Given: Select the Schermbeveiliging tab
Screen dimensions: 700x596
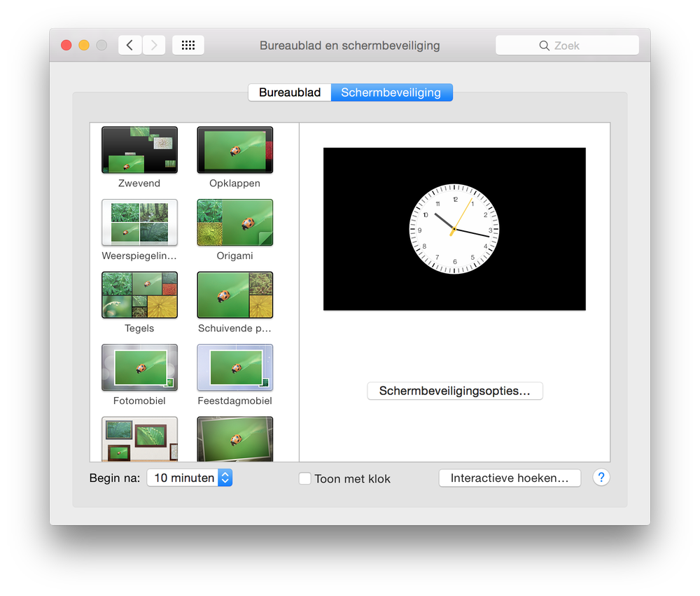Looking at the screenshot, I should 391,92.
